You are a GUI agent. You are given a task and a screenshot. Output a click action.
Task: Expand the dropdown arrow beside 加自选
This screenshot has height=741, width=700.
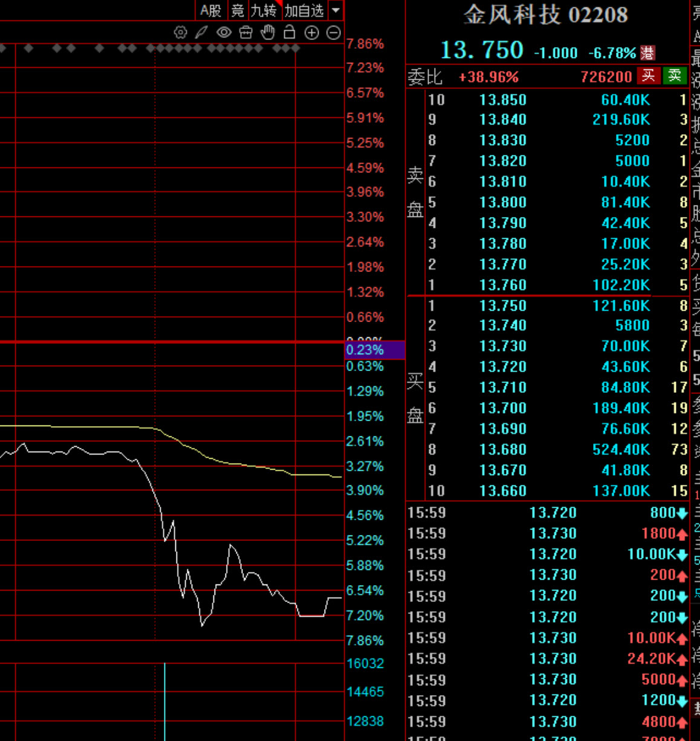[336, 10]
